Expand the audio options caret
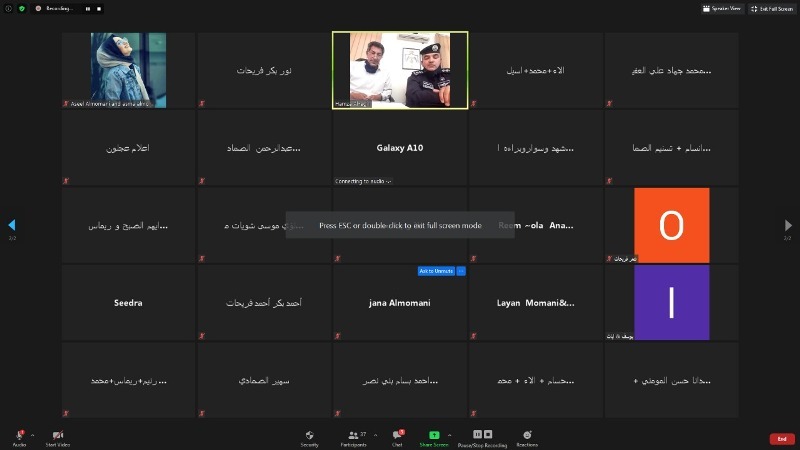This screenshot has width=800, height=450. 33,435
